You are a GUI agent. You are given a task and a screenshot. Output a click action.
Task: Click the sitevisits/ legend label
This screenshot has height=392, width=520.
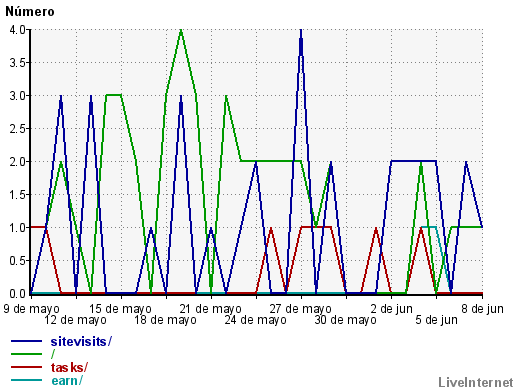81,341
